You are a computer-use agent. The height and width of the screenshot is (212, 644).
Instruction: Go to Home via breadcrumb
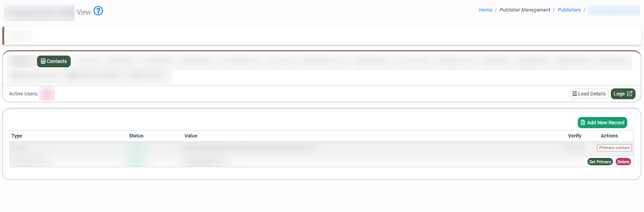click(485, 10)
